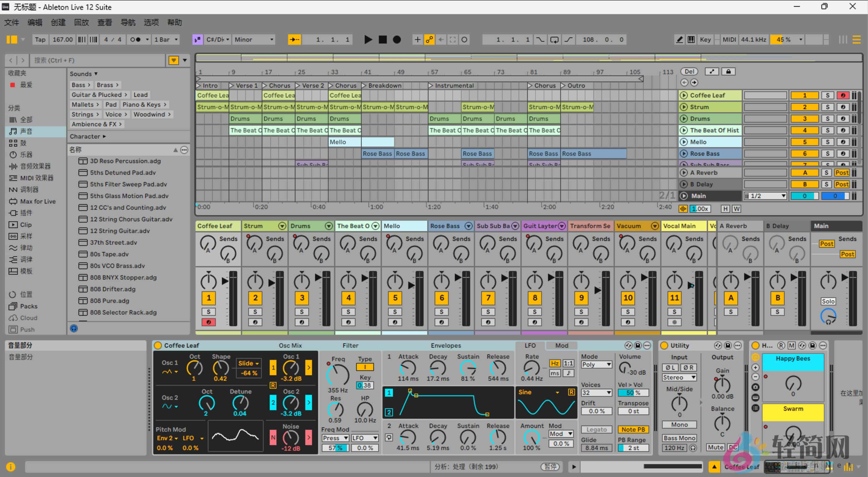Open the Minor scale dropdown
The width and height of the screenshot is (868, 477).
pyautogui.click(x=253, y=40)
